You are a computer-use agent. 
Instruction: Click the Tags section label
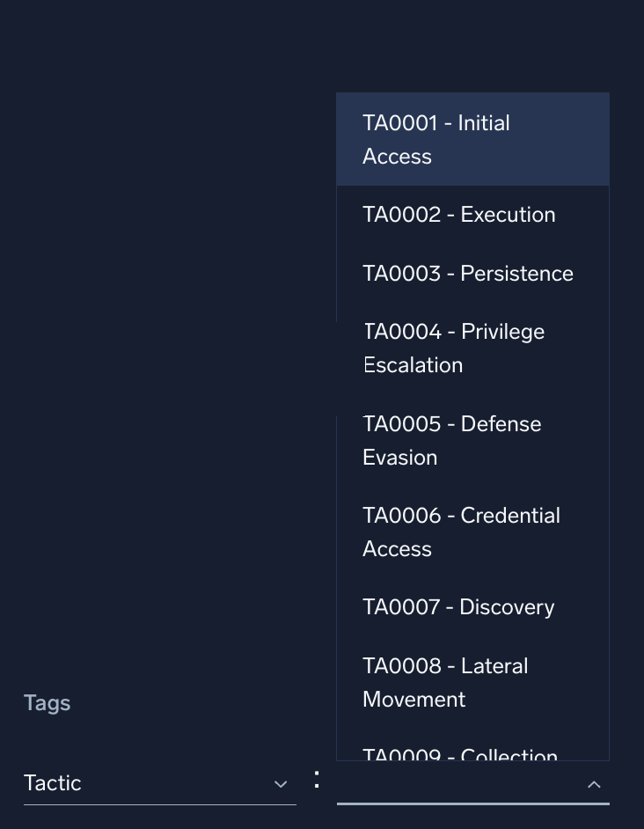[x=47, y=702]
